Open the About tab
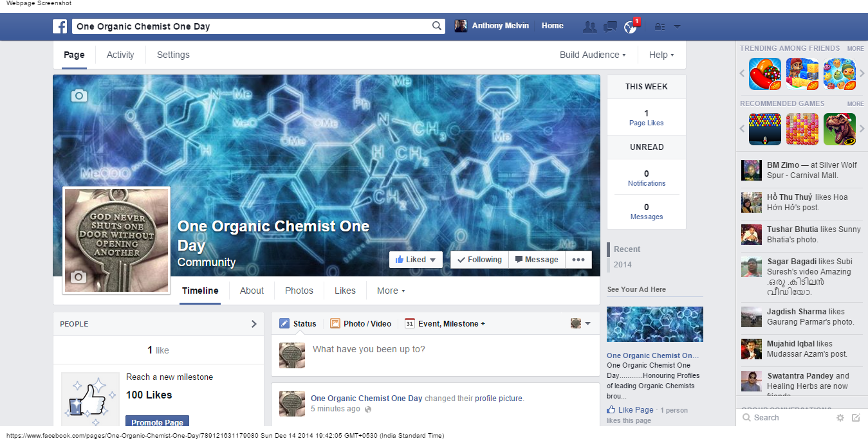This screenshot has width=868, height=439. pos(252,291)
